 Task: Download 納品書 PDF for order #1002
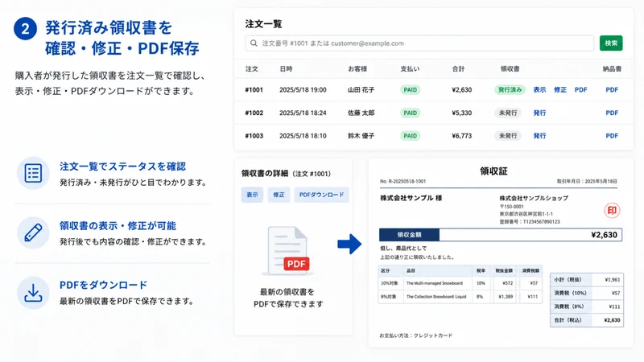(x=612, y=113)
